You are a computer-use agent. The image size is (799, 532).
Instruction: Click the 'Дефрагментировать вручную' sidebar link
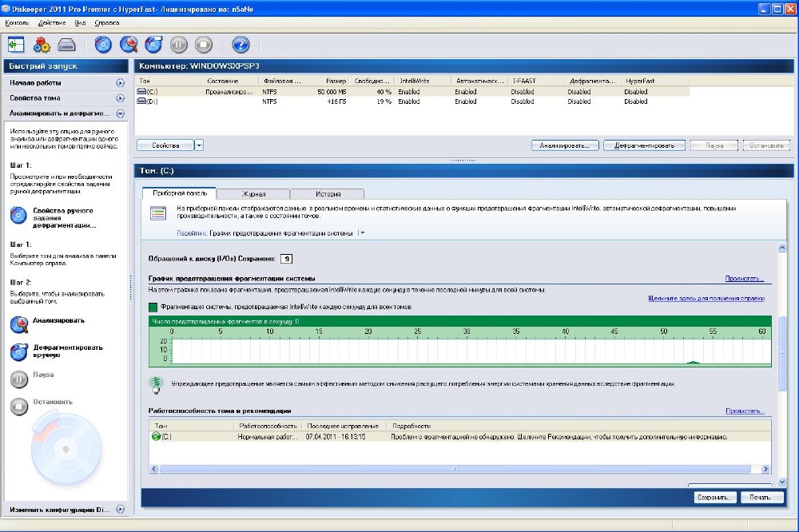[x=68, y=351]
